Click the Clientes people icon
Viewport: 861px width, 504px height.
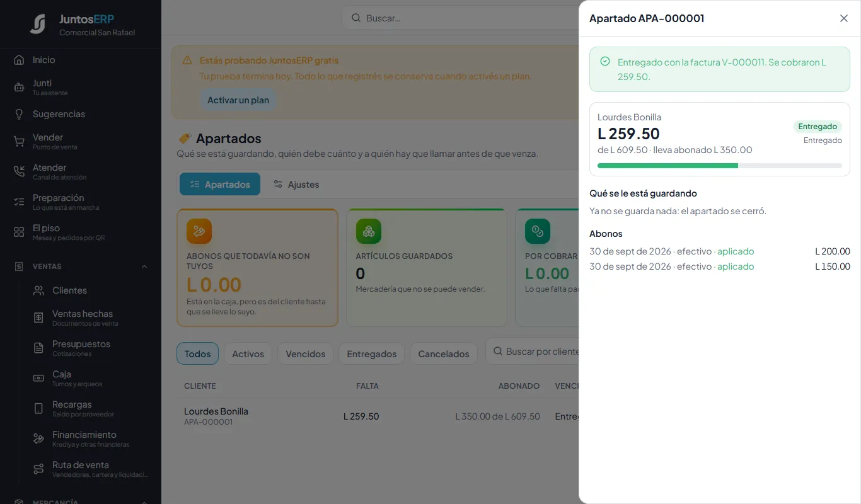point(38,290)
